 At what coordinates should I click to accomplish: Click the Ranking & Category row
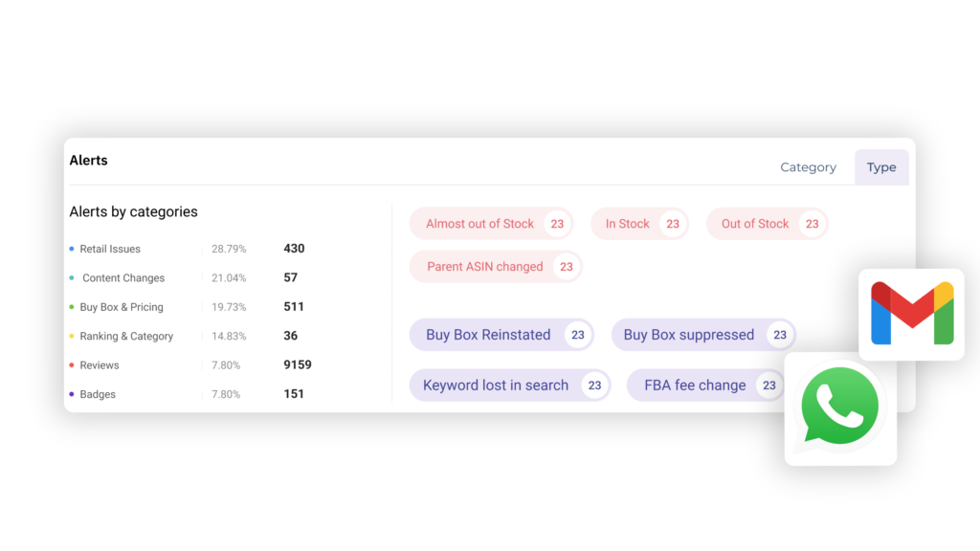tap(126, 337)
